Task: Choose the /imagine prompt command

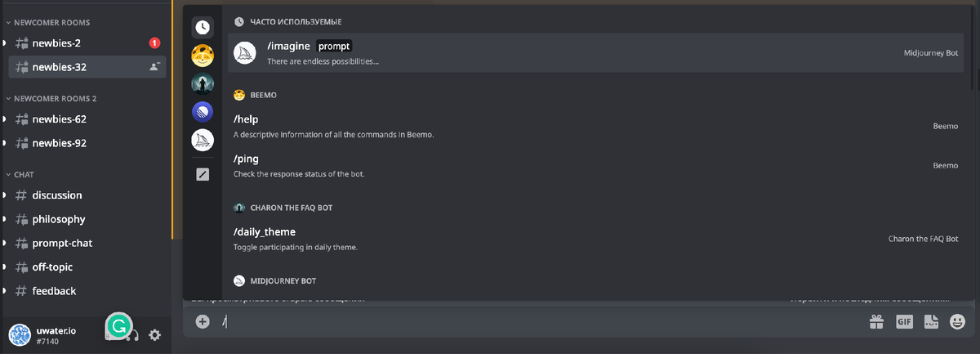Action: point(596,53)
